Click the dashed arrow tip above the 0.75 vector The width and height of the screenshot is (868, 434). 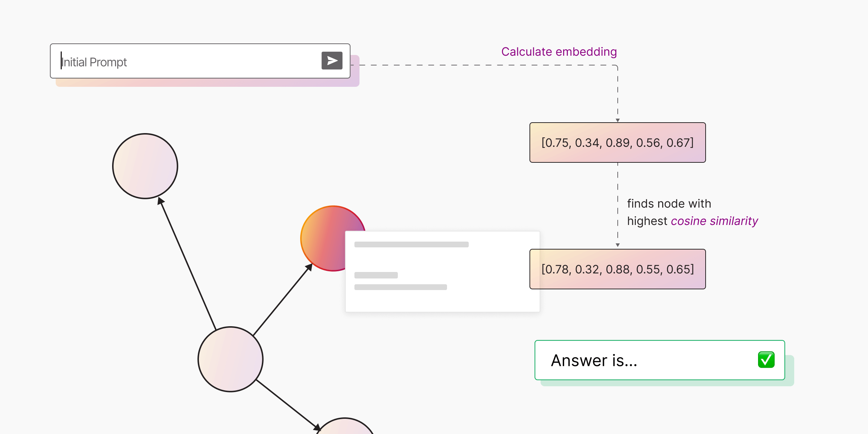pos(618,120)
